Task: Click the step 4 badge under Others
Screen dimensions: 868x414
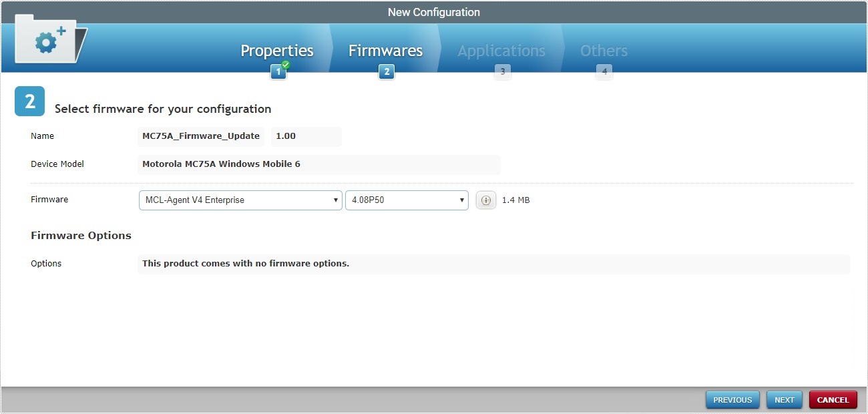Action: (x=604, y=71)
